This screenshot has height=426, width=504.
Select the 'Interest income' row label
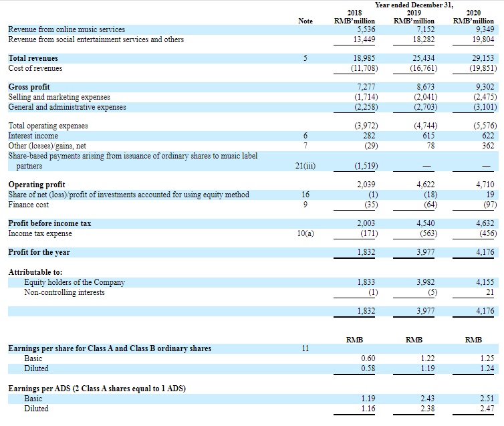[x=33, y=136]
